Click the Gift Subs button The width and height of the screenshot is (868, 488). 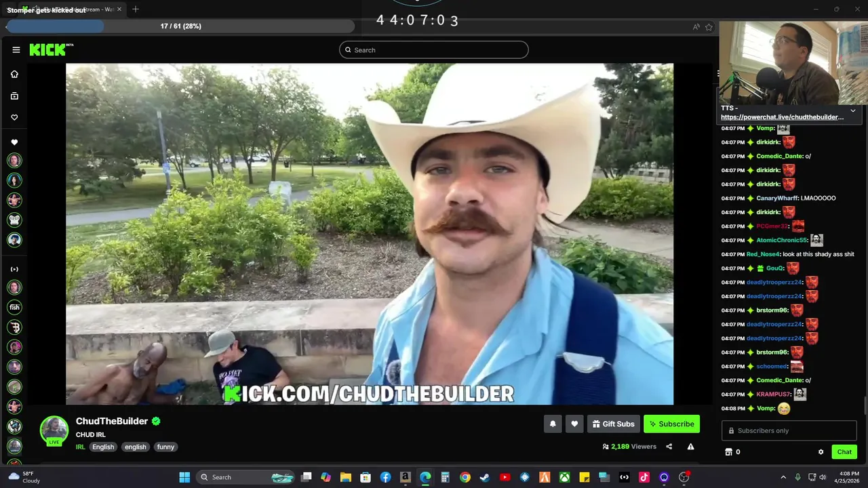tap(613, 424)
